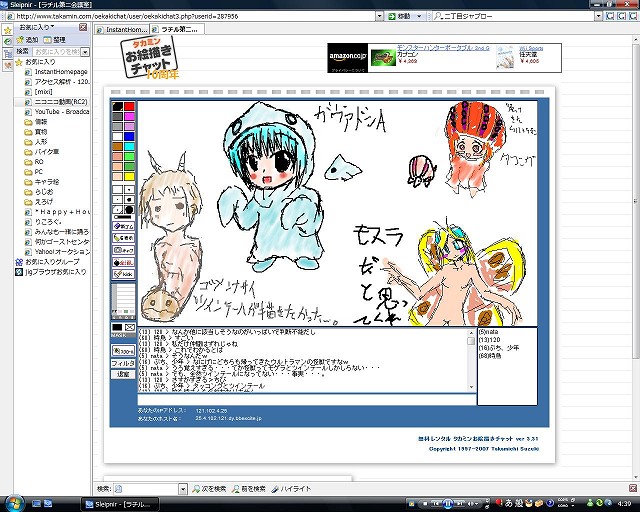This screenshot has height=512, width=640.
Task: Open the Monster Hunter Portable product link
Action: (x=443, y=48)
